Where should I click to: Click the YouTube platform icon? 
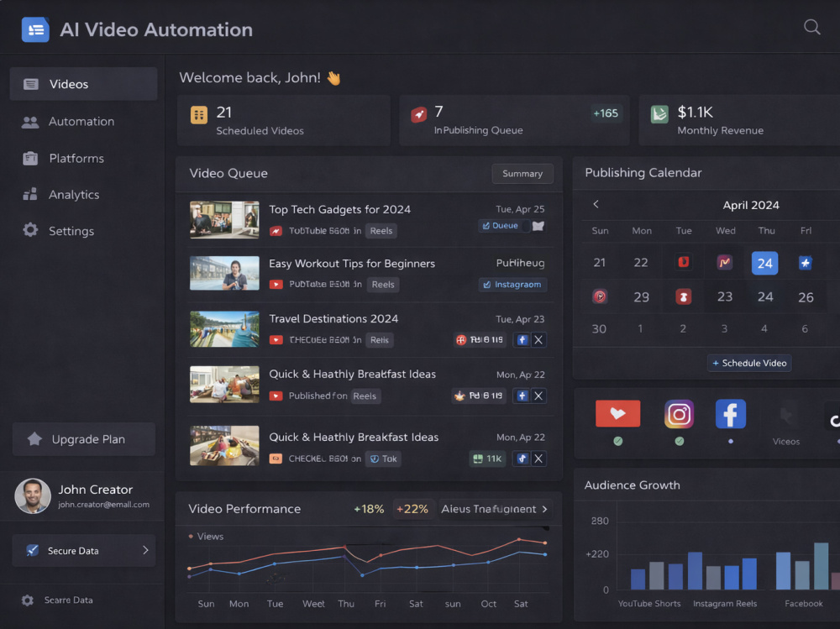tap(617, 414)
